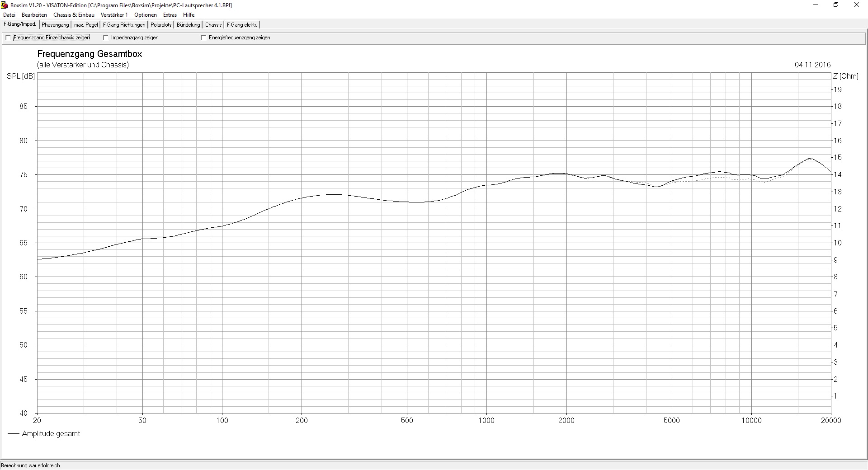Open the Verstärker 1 menu
Screen dimensions: 868x470
click(x=114, y=15)
